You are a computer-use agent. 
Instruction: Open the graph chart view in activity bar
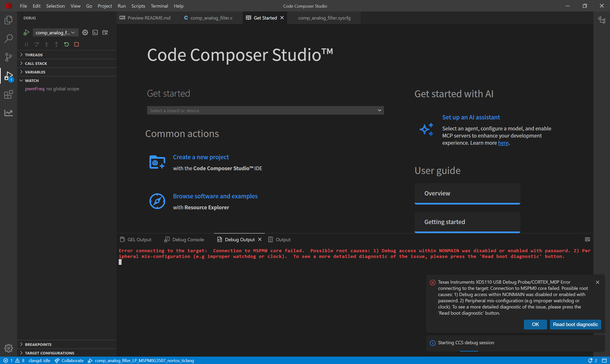[x=9, y=113]
